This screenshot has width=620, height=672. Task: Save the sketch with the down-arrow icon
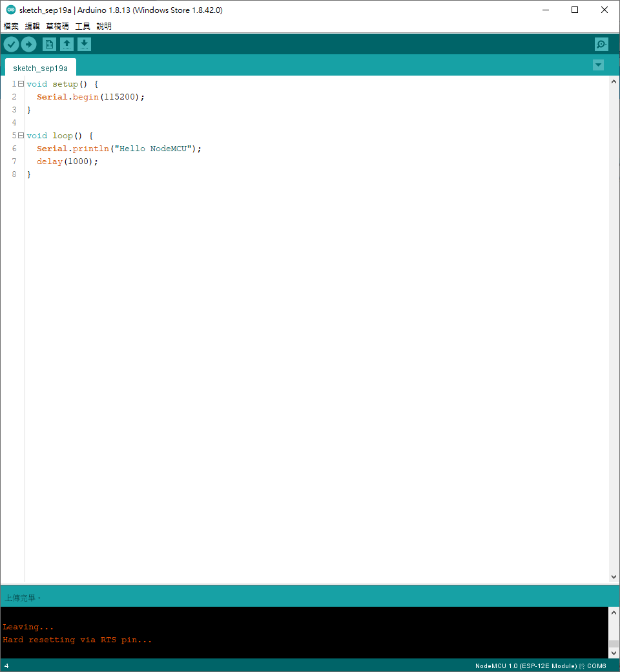pos(85,44)
